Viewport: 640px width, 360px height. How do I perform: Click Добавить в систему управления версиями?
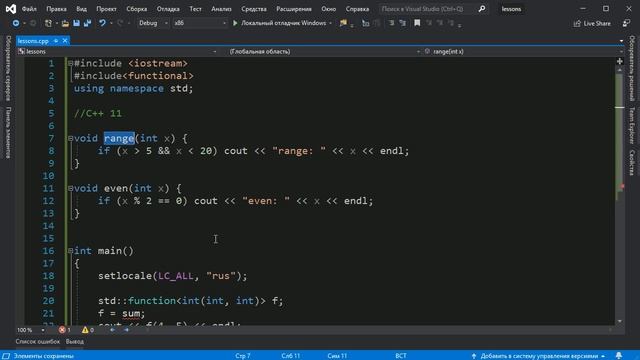click(539, 356)
